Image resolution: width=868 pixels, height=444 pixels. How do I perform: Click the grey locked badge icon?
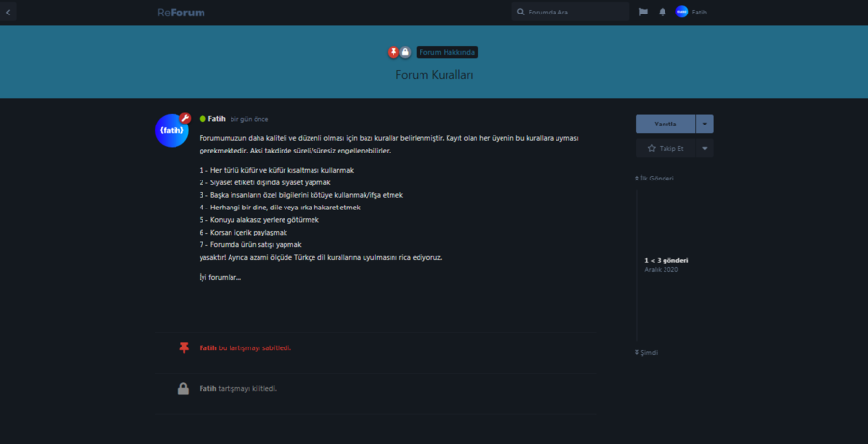405,52
